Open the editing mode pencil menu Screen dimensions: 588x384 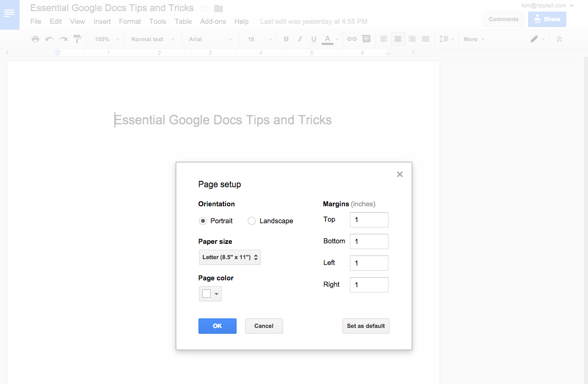537,39
